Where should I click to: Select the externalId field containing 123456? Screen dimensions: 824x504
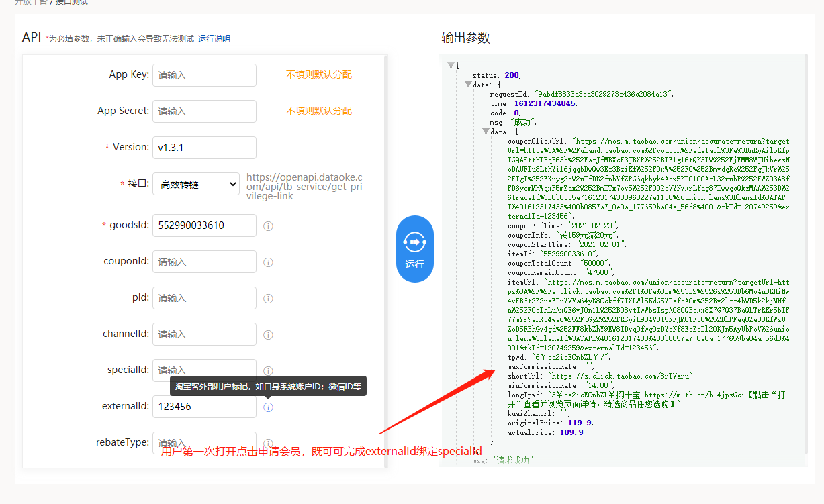point(204,407)
